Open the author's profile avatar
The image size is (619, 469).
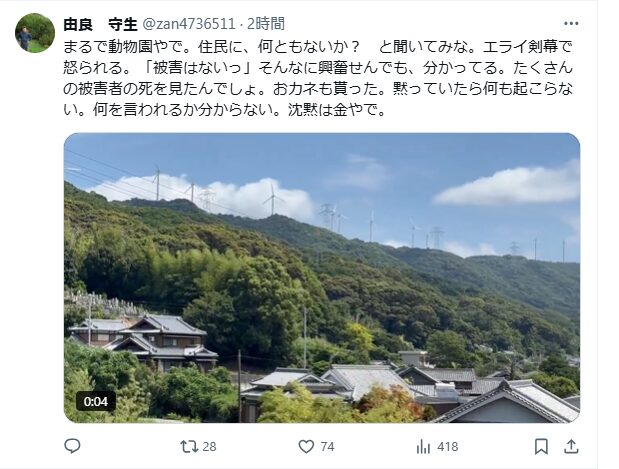(x=35, y=33)
